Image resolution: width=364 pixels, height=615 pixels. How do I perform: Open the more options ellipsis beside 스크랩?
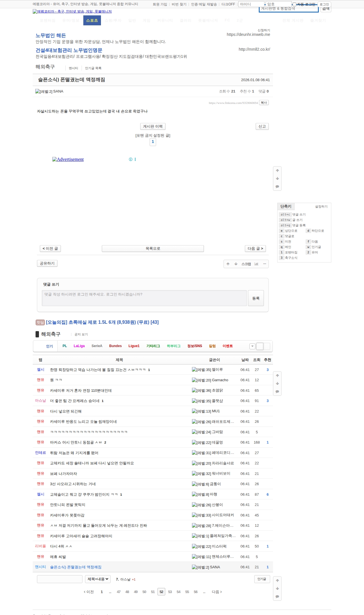click(264, 264)
